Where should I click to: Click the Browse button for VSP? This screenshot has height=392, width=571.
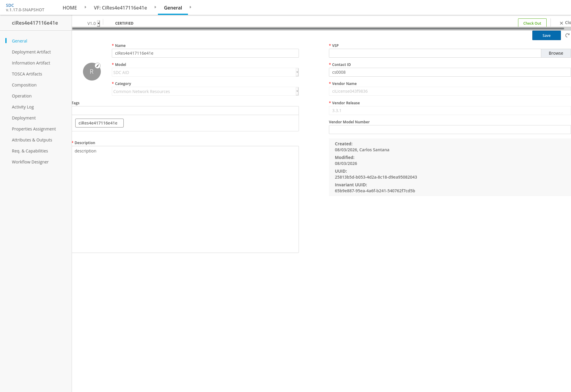556,53
